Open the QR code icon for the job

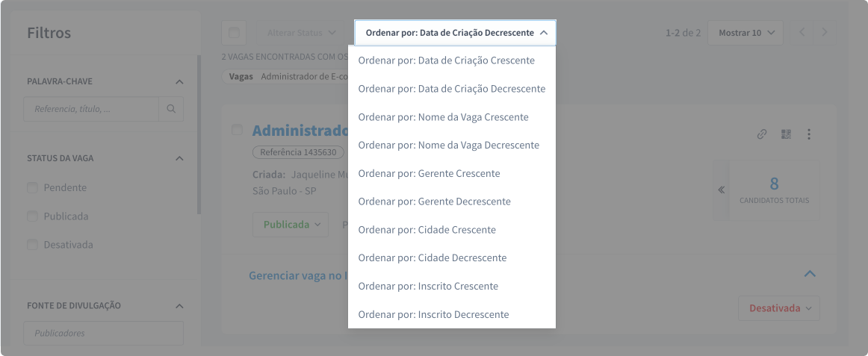(786, 134)
